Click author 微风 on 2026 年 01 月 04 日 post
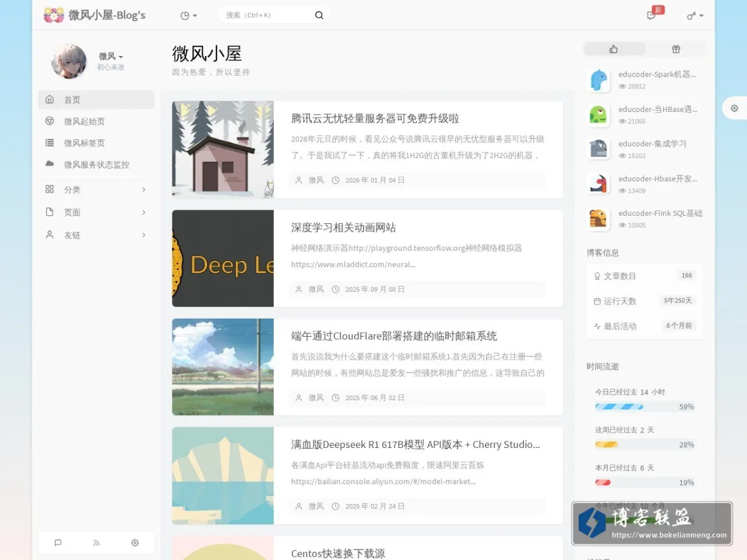Image resolution: width=747 pixels, height=560 pixels. [316, 180]
